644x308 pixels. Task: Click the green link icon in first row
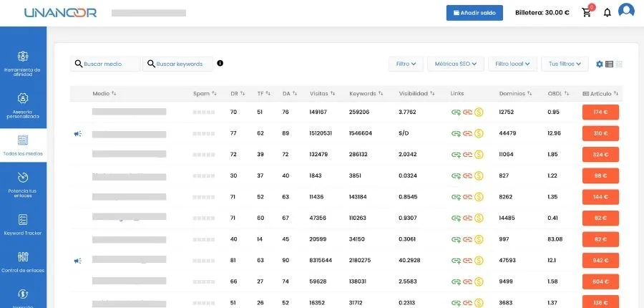pos(456,112)
